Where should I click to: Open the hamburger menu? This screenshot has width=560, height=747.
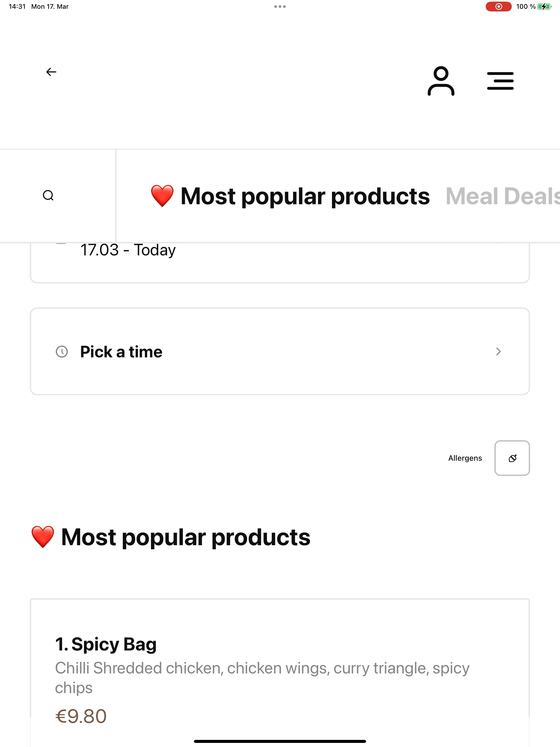(500, 81)
